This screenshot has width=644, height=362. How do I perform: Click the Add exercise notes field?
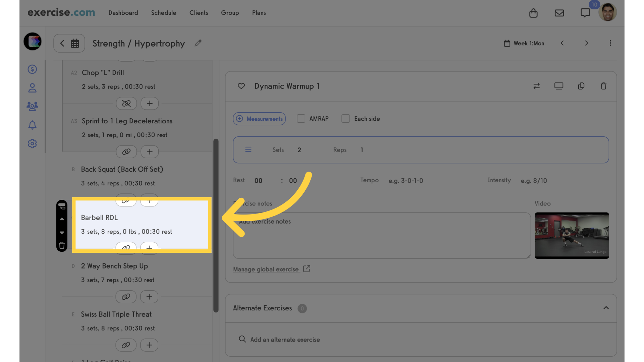tap(382, 236)
